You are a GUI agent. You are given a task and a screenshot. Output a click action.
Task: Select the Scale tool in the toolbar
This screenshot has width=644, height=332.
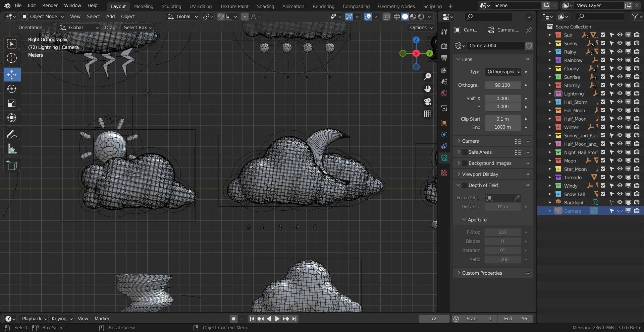pyautogui.click(x=12, y=104)
